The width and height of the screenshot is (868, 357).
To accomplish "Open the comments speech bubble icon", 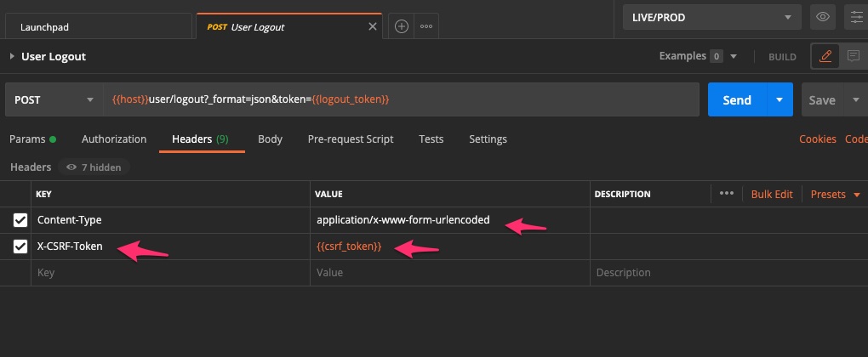I will point(853,57).
